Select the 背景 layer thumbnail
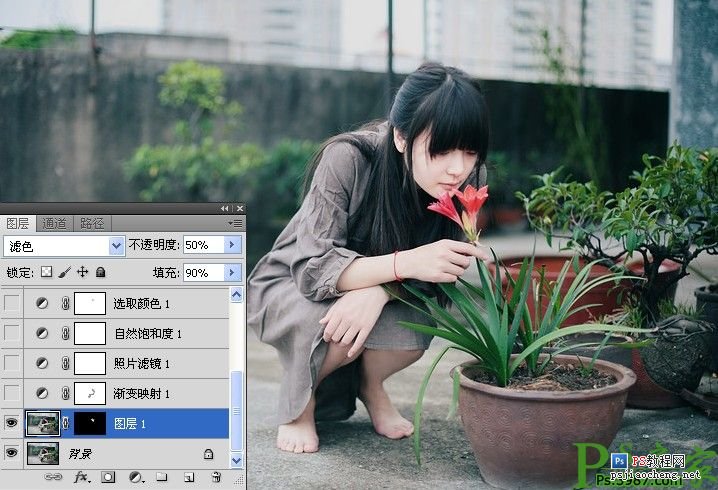Screen dimensions: 718x490 tap(43, 453)
